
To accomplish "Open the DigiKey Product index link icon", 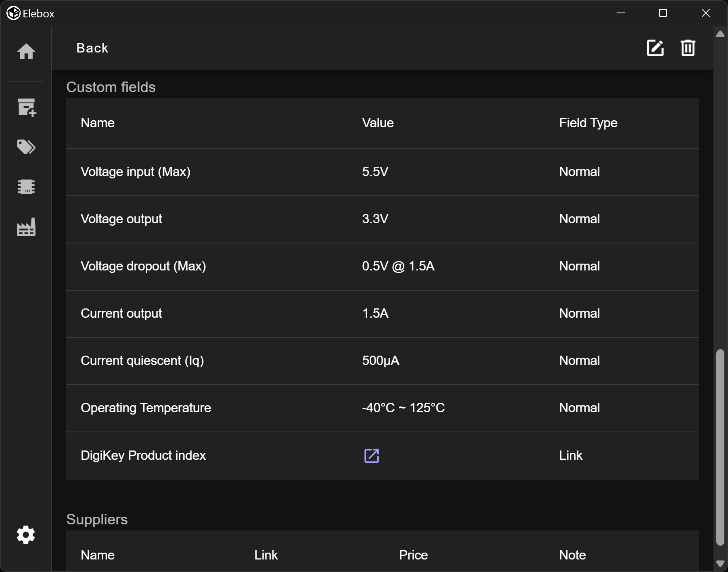I will pyautogui.click(x=371, y=456).
